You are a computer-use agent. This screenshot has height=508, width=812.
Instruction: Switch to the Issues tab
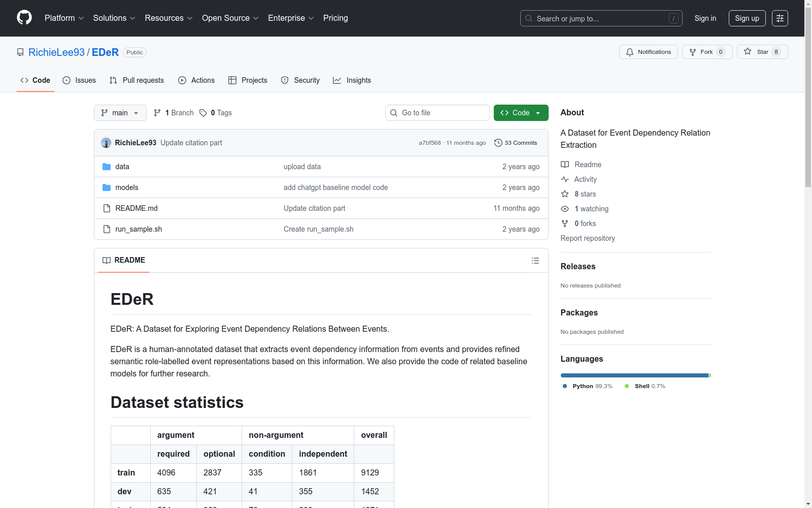click(79, 80)
